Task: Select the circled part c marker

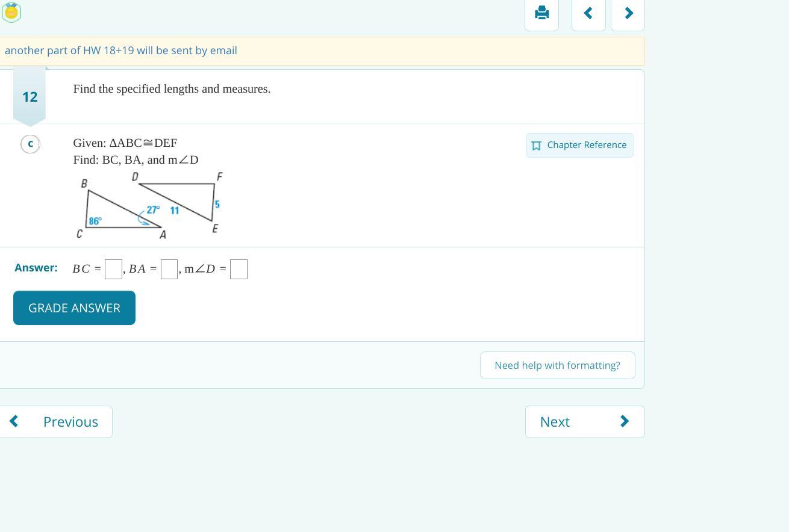Action: [x=30, y=144]
